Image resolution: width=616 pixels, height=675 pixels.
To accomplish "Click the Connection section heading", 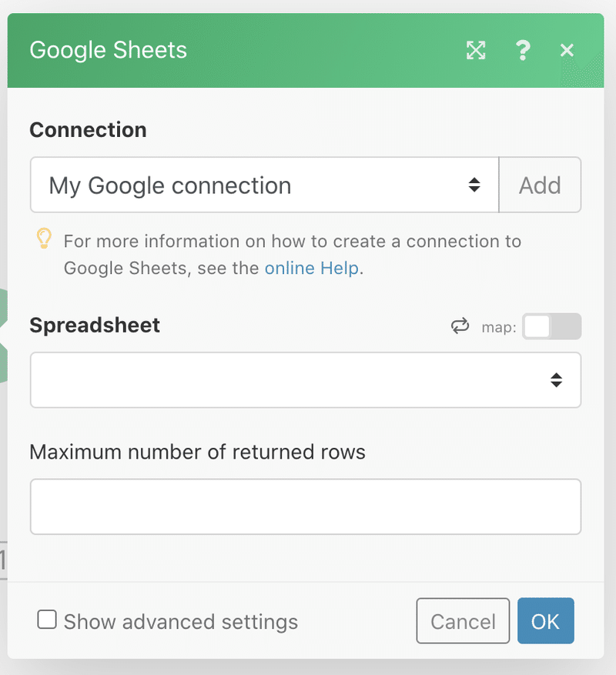I will 88,129.
